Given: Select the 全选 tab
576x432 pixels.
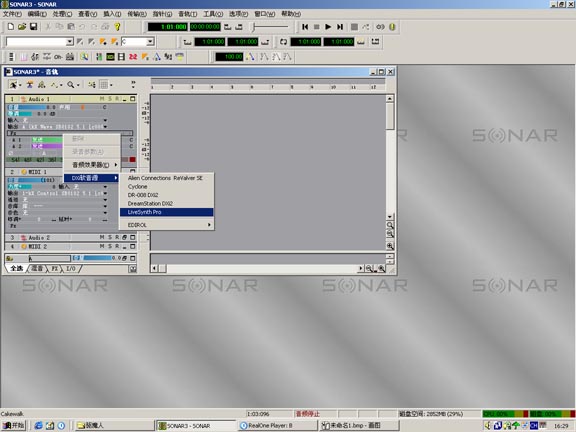Looking at the screenshot, I should click(17, 269).
